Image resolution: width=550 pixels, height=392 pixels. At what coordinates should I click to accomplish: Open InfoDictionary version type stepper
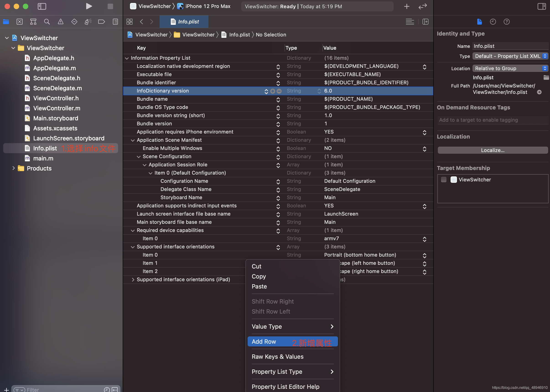(319, 91)
